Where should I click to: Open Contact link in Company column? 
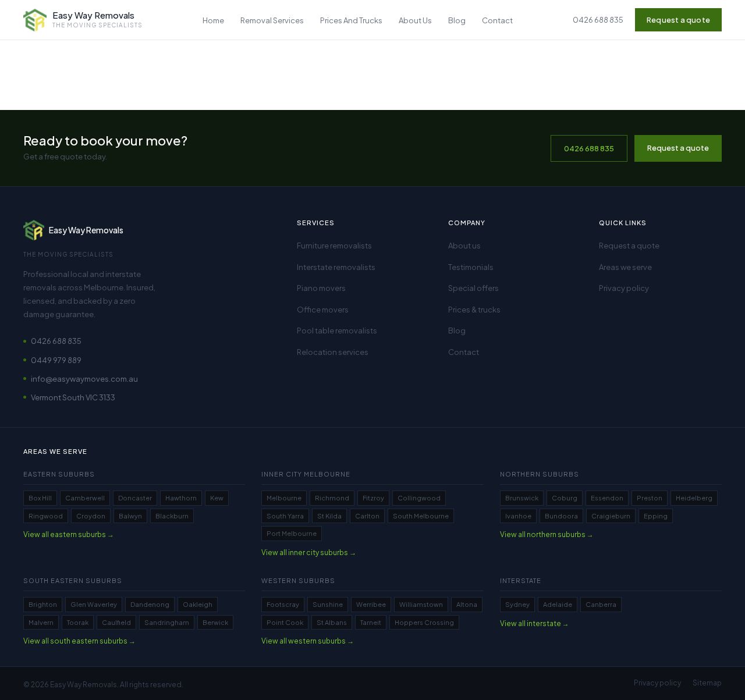click(x=464, y=352)
